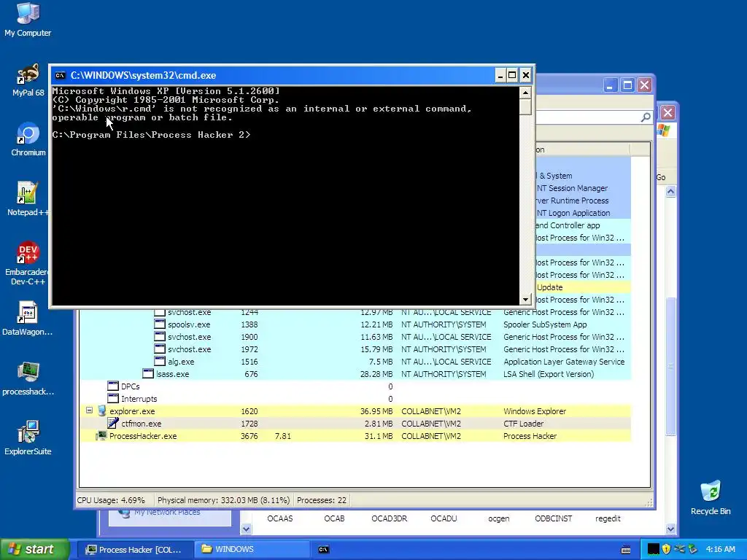Click the Windows Explorer description cell
Viewport: 747px width, 560px height.
click(535, 411)
